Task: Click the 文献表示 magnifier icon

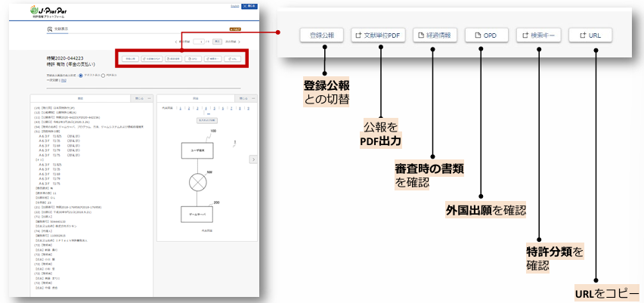Action: click(50, 30)
